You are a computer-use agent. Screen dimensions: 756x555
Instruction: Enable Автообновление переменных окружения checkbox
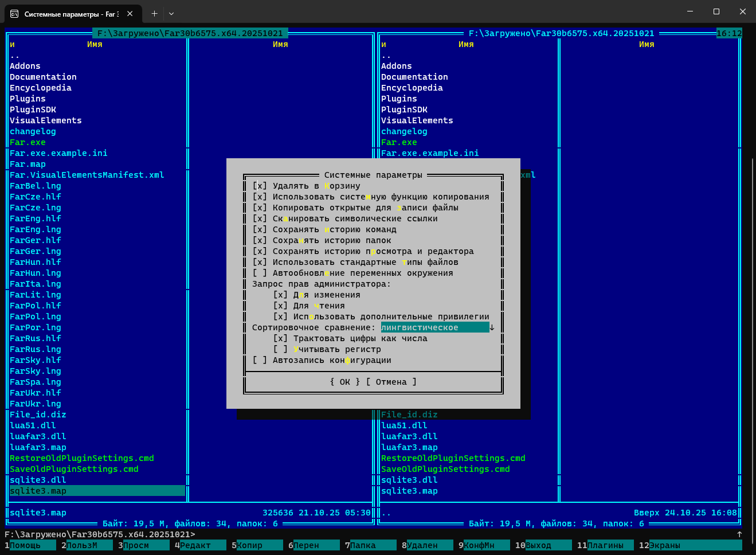260,273
